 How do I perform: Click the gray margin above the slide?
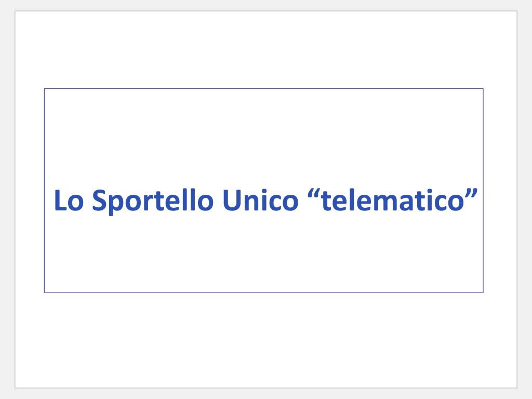click(266, 5)
